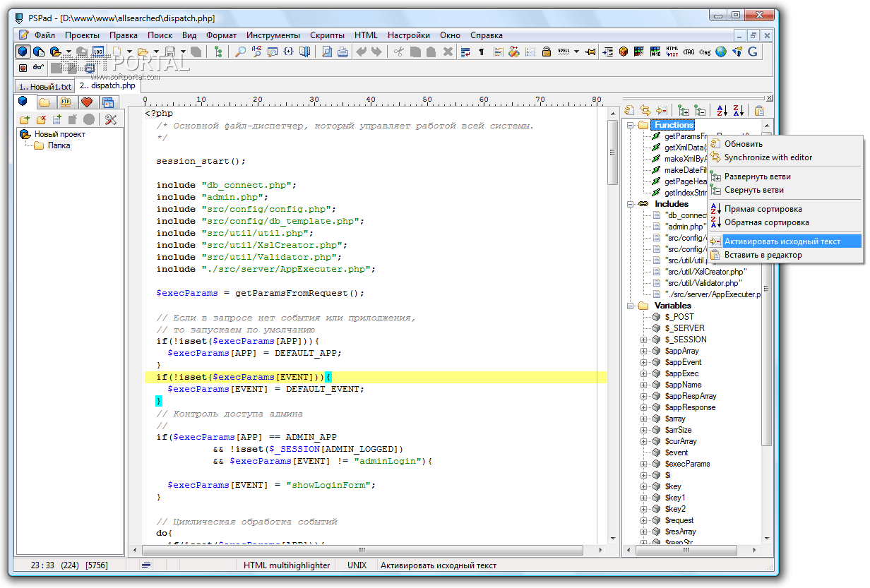Screen dimensions: 870x588
Task: Click the padlock read-only icon
Action: point(547,52)
